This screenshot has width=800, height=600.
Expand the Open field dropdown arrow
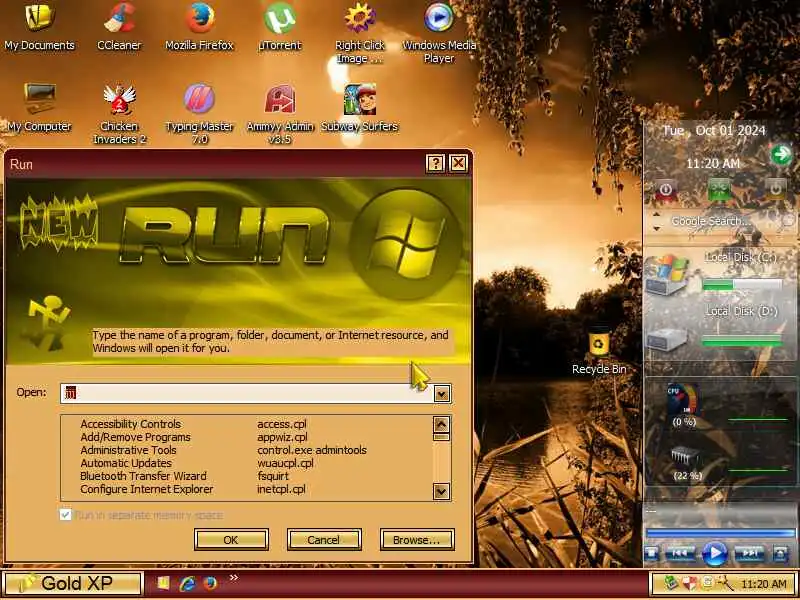pos(442,393)
